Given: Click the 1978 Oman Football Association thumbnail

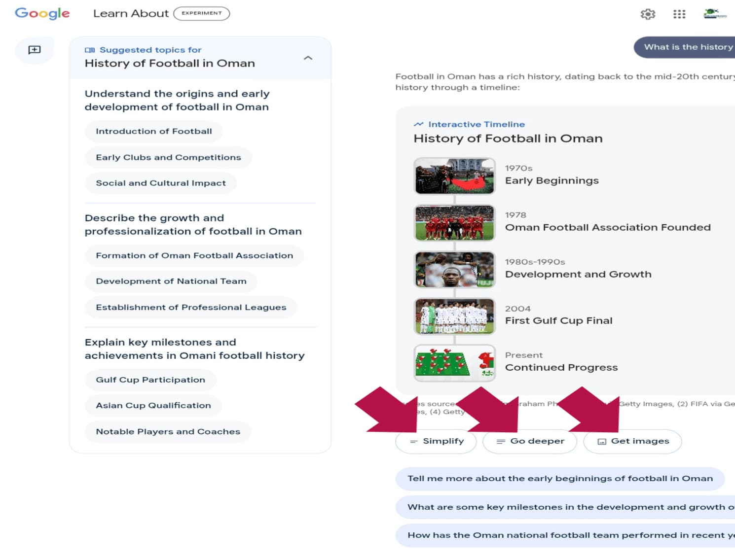Looking at the screenshot, I should click(x=454, y=223).
